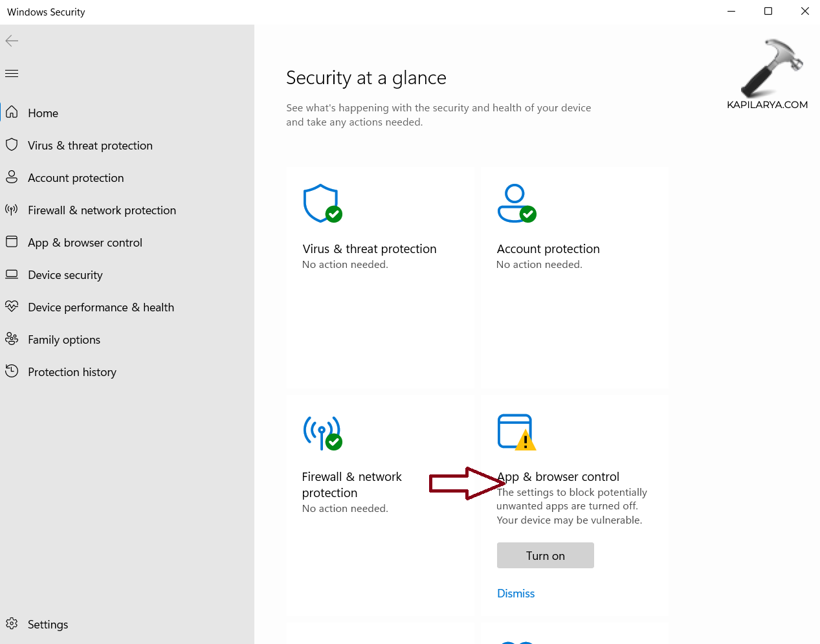Open Settings gear at sidebar bottom
Screen dimensions: 820x644
pos(12,624)
